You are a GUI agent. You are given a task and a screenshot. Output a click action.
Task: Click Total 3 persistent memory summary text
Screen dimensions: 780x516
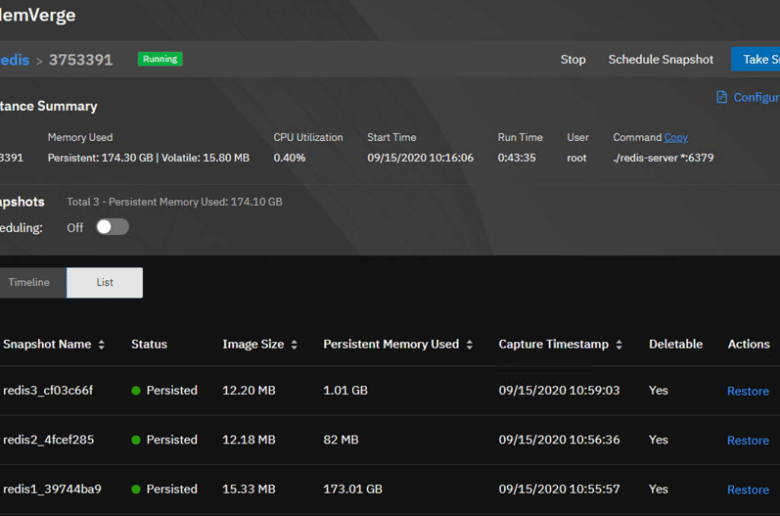pyautogui.click(x=175, y=202)
